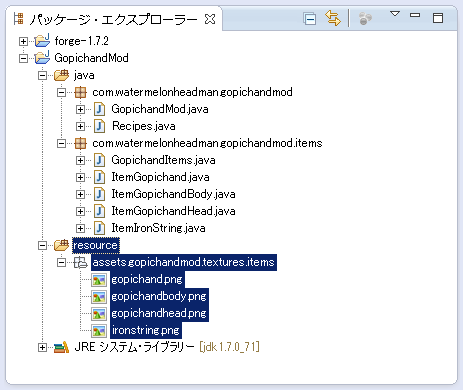Expand Recipes.java tree node
This screenshot has width=463, height=390.
tap(80, 126)
